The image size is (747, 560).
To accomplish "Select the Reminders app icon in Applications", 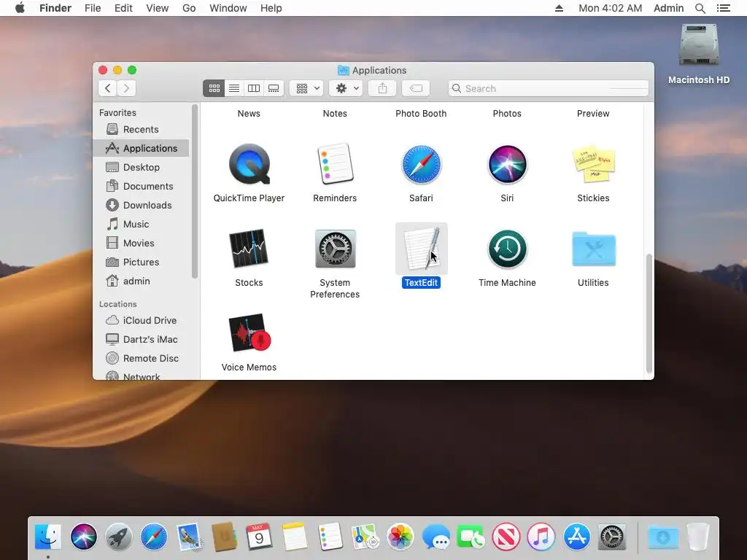I will coord(335,163).
